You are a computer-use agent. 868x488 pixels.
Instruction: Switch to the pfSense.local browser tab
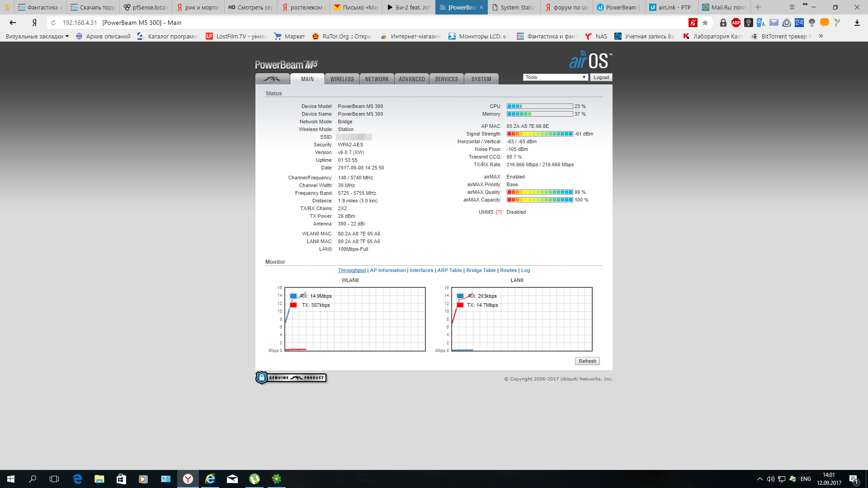146,7
